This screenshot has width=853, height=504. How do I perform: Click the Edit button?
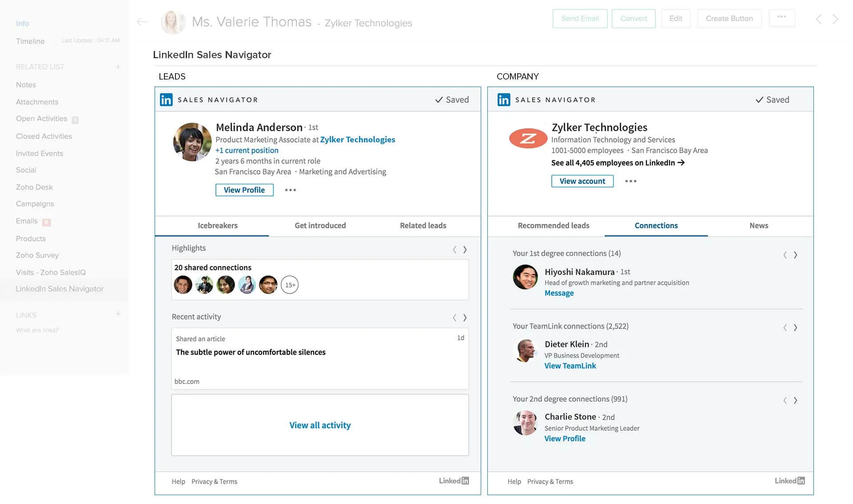point(676,19)
